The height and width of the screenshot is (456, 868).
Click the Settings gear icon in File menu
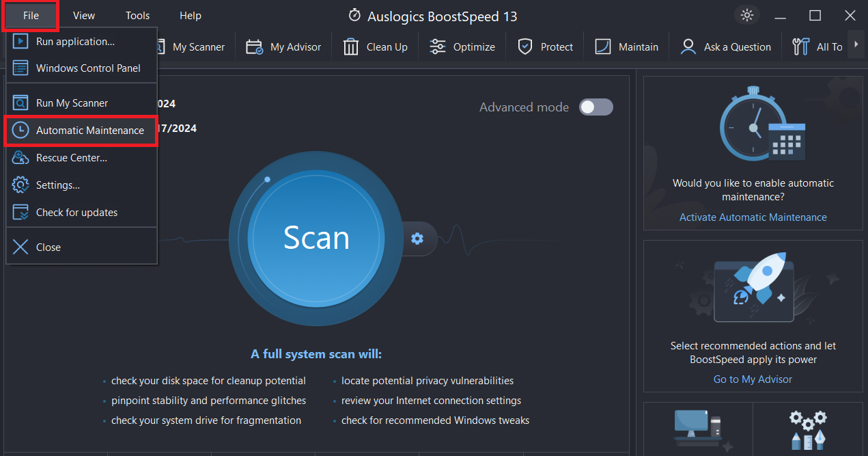tap(21, 185)
